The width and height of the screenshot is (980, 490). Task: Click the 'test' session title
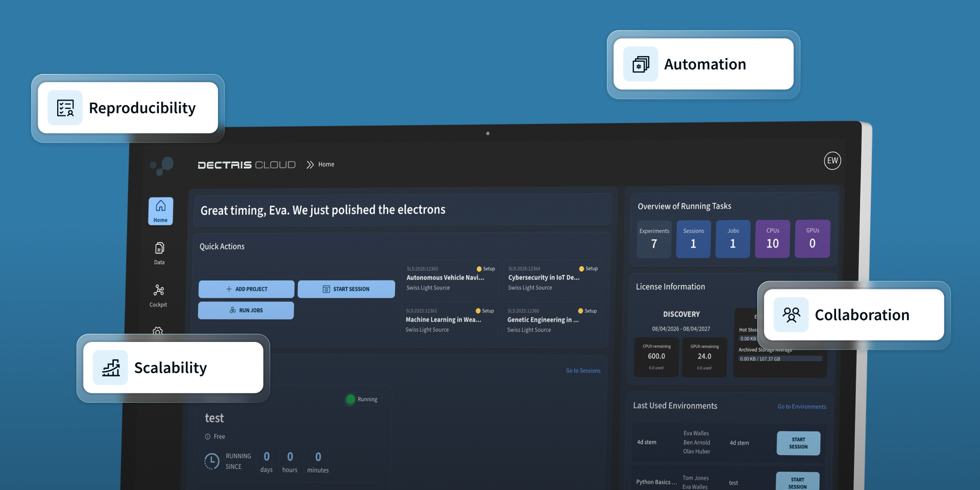tap(214, 418)
